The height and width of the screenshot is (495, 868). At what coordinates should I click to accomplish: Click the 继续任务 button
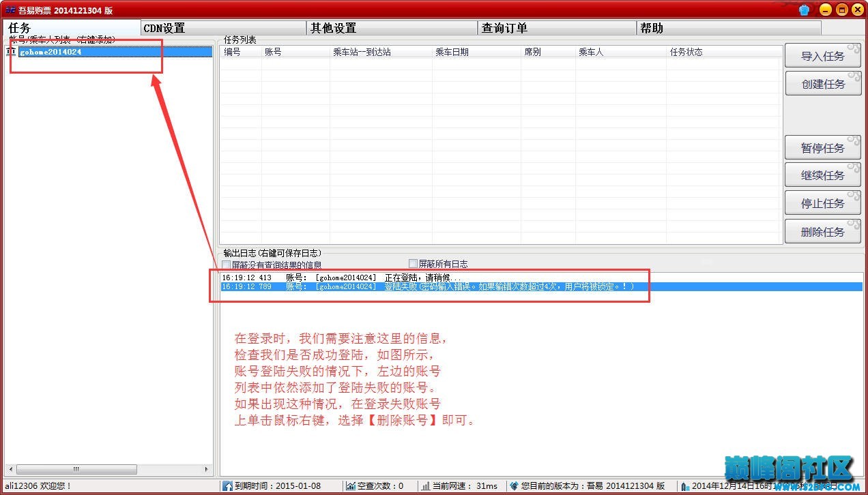click(x=823, y=175)
